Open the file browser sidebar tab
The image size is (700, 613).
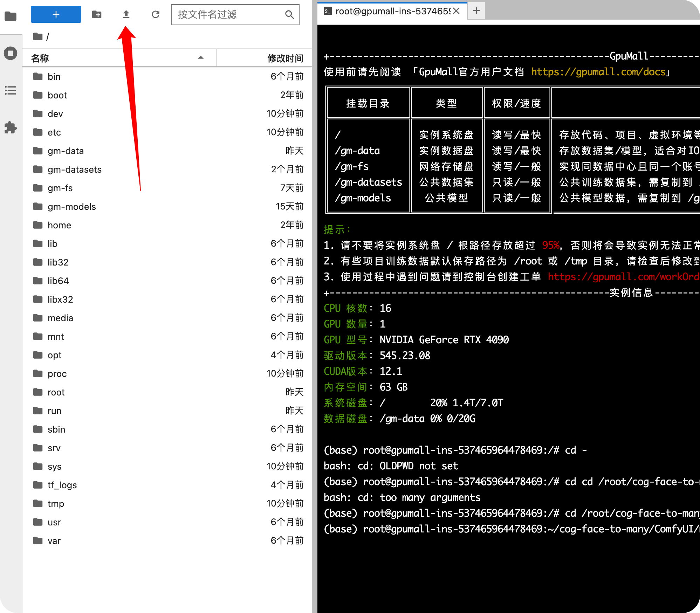(11, 16)
